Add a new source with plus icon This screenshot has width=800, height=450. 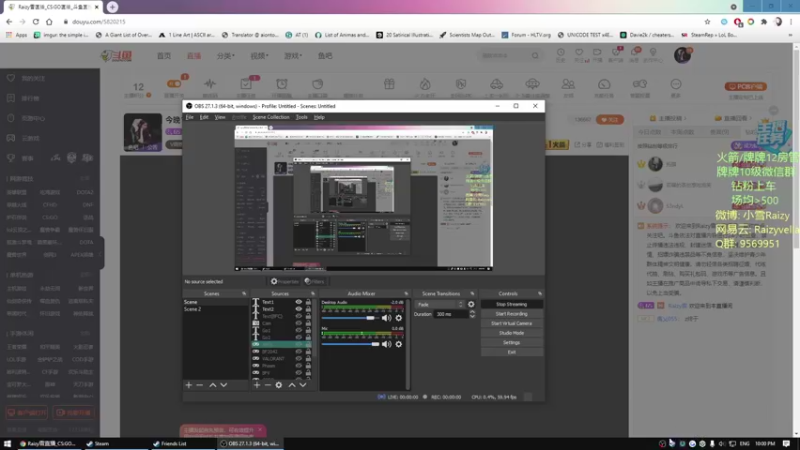[257, 385]
